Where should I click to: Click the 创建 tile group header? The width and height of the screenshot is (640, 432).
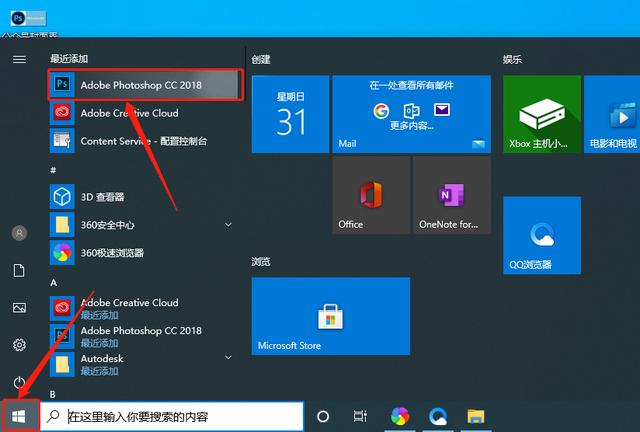[261, 60]
